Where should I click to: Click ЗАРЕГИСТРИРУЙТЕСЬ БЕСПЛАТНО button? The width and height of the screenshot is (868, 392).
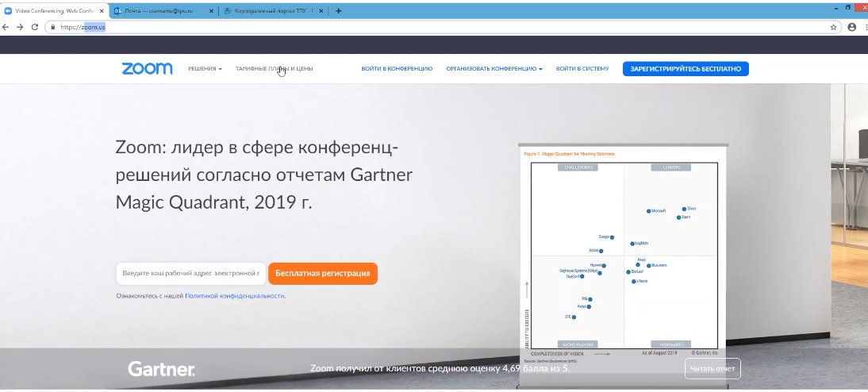pos(686,69)
